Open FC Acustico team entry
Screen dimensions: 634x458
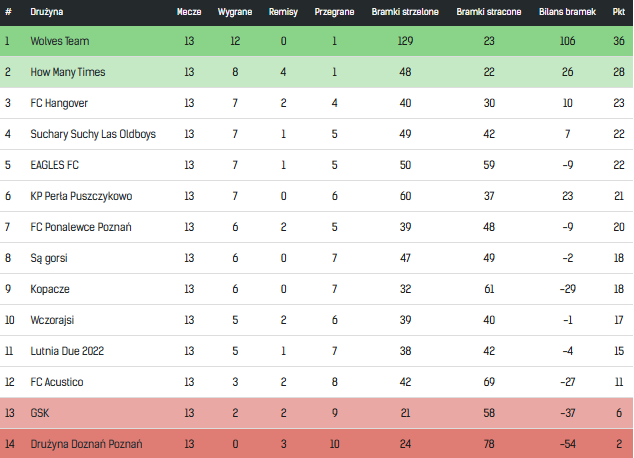pyautogui.click(x=57, y=382)
